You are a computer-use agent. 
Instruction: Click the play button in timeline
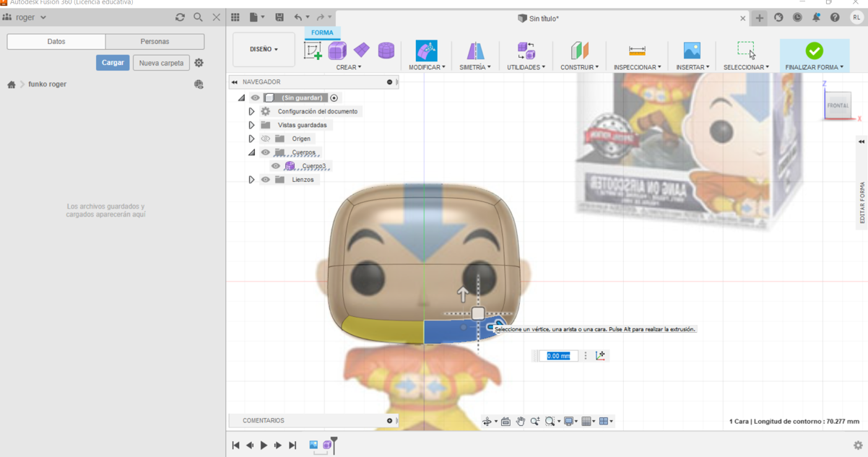[264, 445]
